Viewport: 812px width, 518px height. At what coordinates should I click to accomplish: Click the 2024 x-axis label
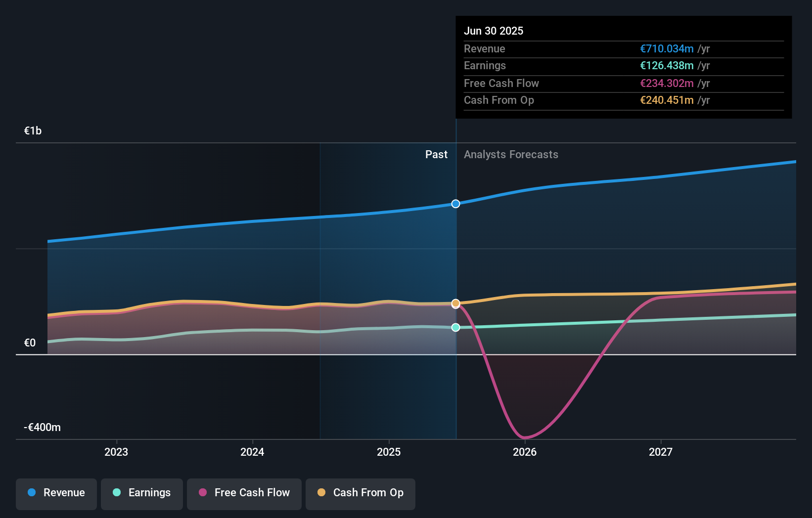252,452
